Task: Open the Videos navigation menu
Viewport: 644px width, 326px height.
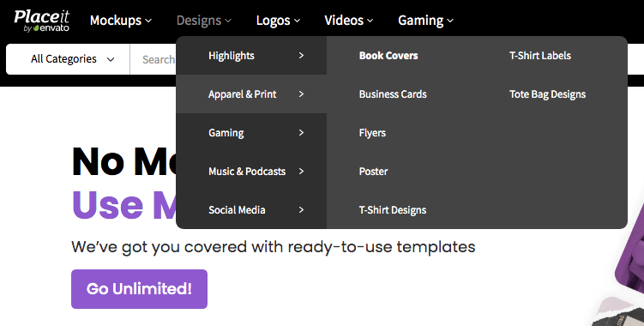Action: click(349, 20)
